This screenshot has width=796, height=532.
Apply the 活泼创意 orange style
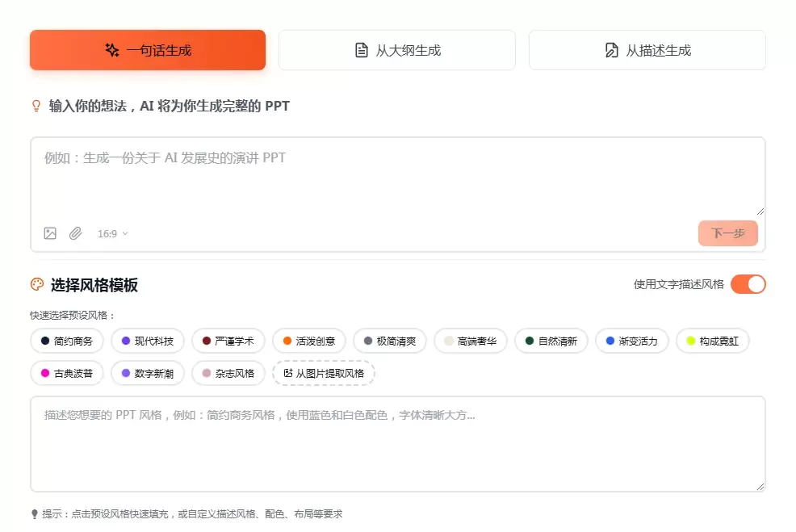tap(309, 341)
